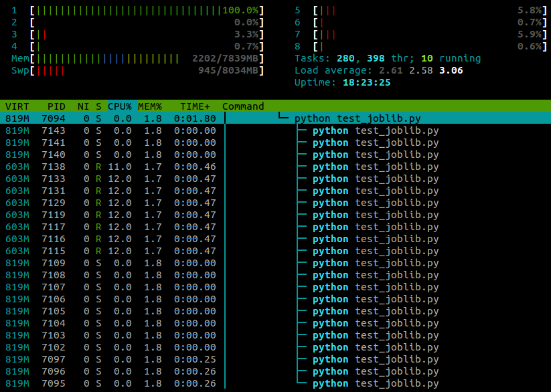Image resolution: width=551 pixels, height=392 pixels.
Task: Select the running process PID 7117
Action: [x=276, y=227]
